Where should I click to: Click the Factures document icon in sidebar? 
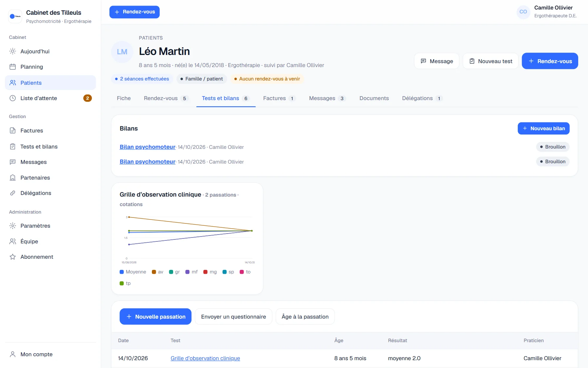coord(13,131)
